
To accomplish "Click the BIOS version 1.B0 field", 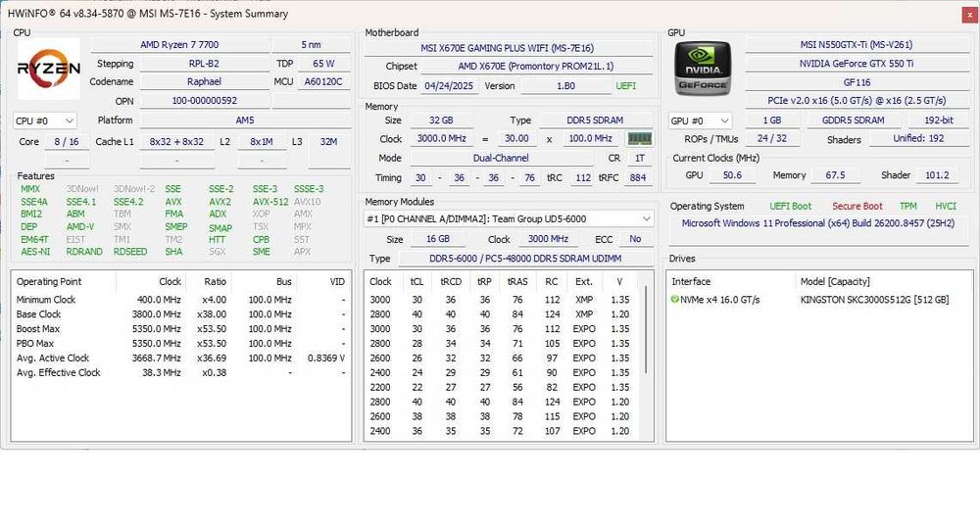I will click(x=565, y=86).
